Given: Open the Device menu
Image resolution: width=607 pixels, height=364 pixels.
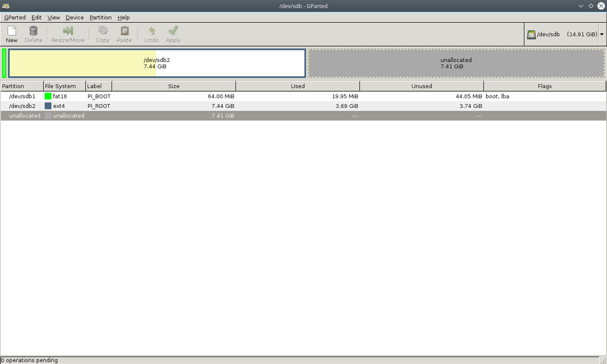Looking at the screenshot, I should [75, 17].
